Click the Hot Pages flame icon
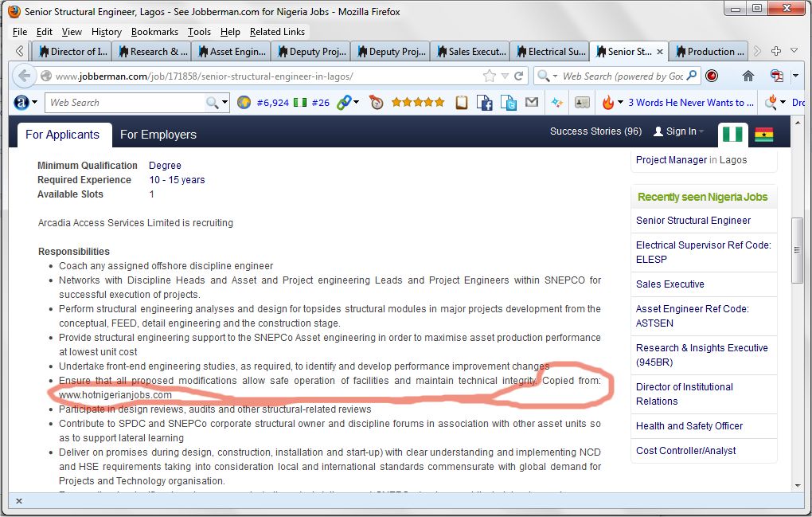 (x=608, y=103)
